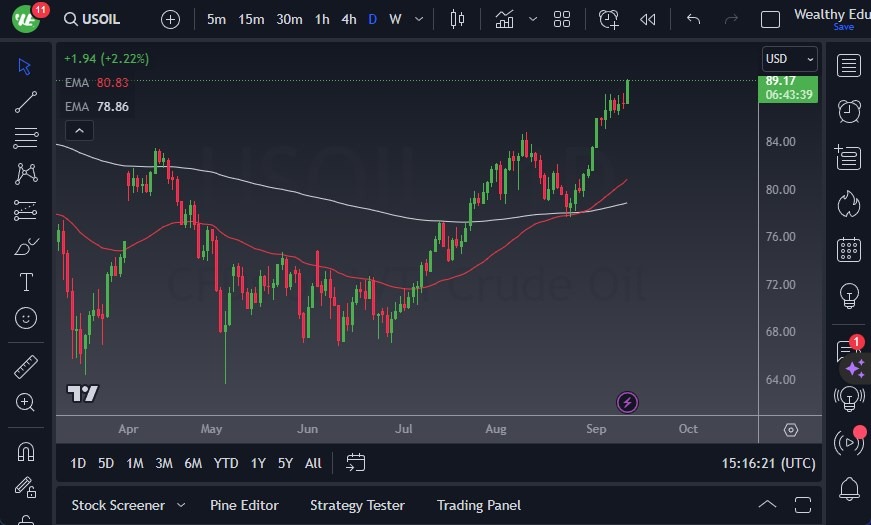Select the 4h timeframe button
The image size is (871, 525).
pos(348,19)
